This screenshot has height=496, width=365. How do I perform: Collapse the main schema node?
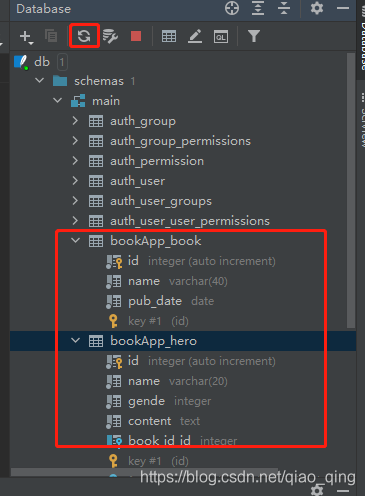click(x=58, y=101)
